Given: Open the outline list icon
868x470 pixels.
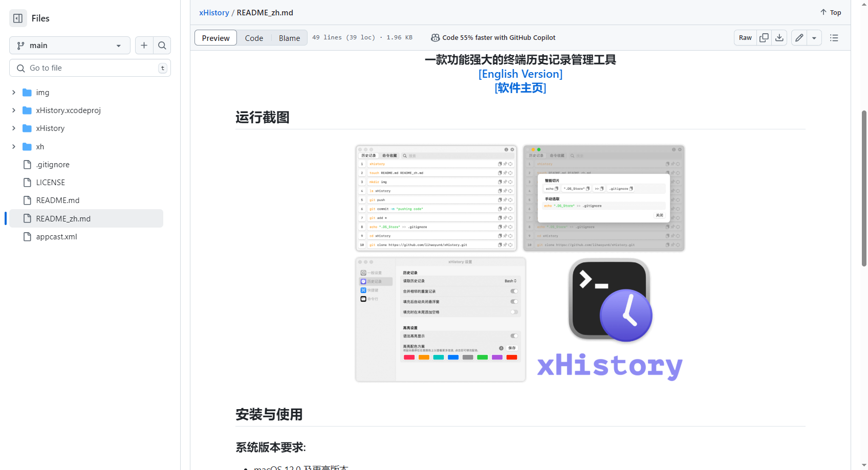Looking at the screenshot, I should tap(834, 38).
